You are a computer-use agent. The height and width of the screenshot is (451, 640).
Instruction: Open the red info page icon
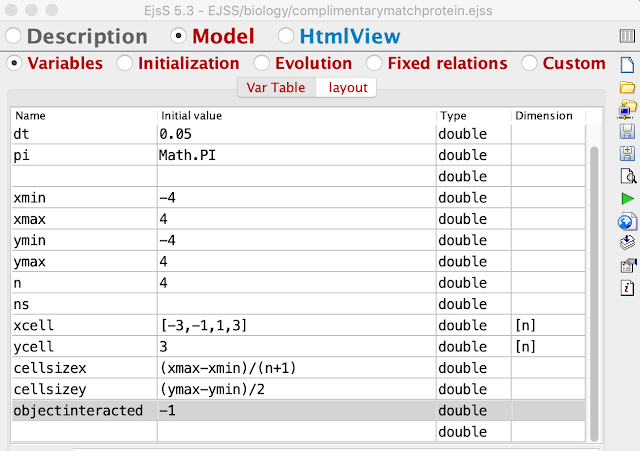coord(627,288)
